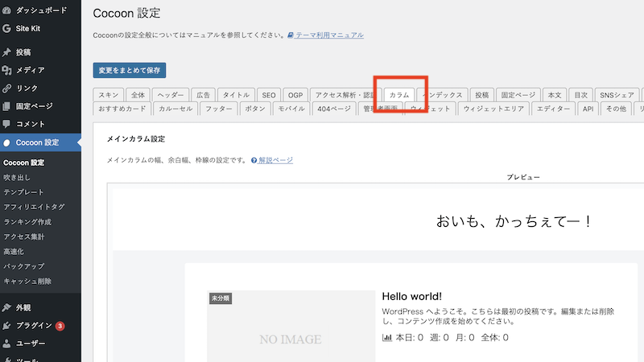
Task: Switch to 広告 tab
Action: click(203, 95)
